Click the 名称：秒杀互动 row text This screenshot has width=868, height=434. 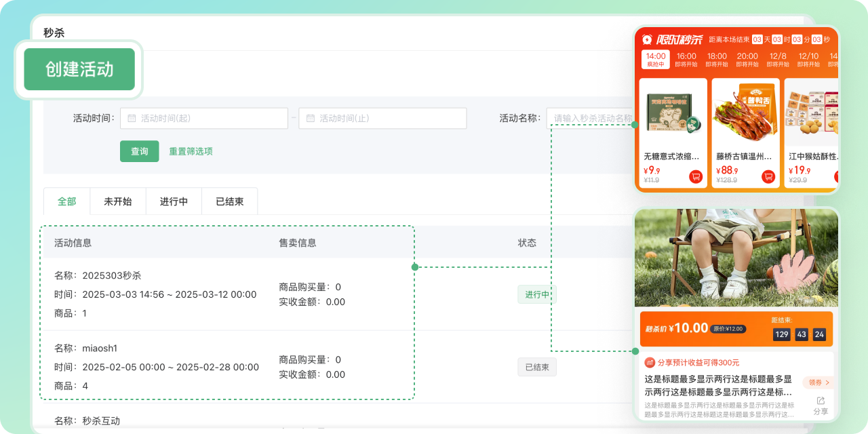click(x=87, y=420)
